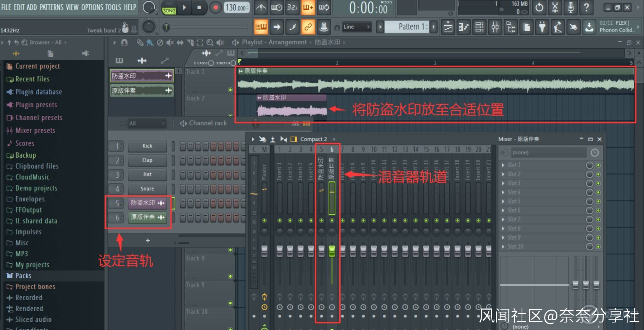Screen dimensions: 644x330
Task: Select the Kick channel button
Action: coord(147,146)
